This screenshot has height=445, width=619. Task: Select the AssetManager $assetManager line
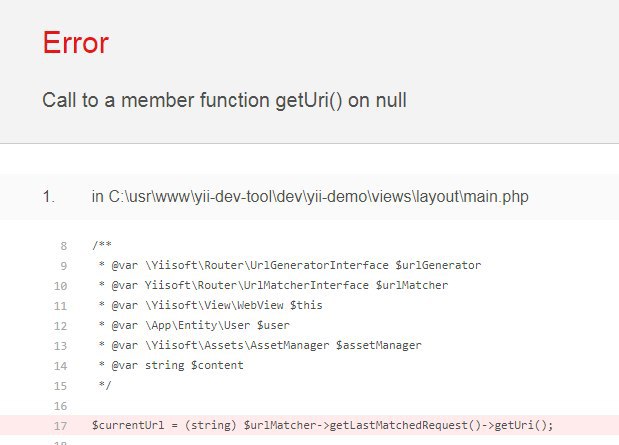pyautogui.click(x=260, y=345)
